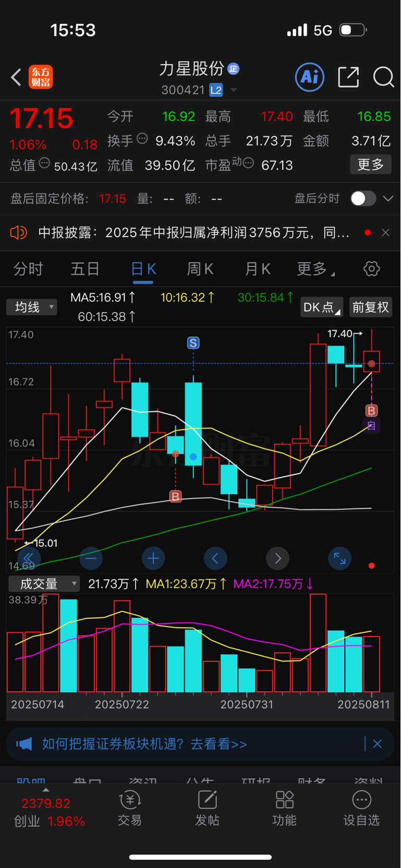Expand the 盘后 panel chevron
Image resolution: width=401 pixels, height=868 pixels.
click(x=388, y=199)
